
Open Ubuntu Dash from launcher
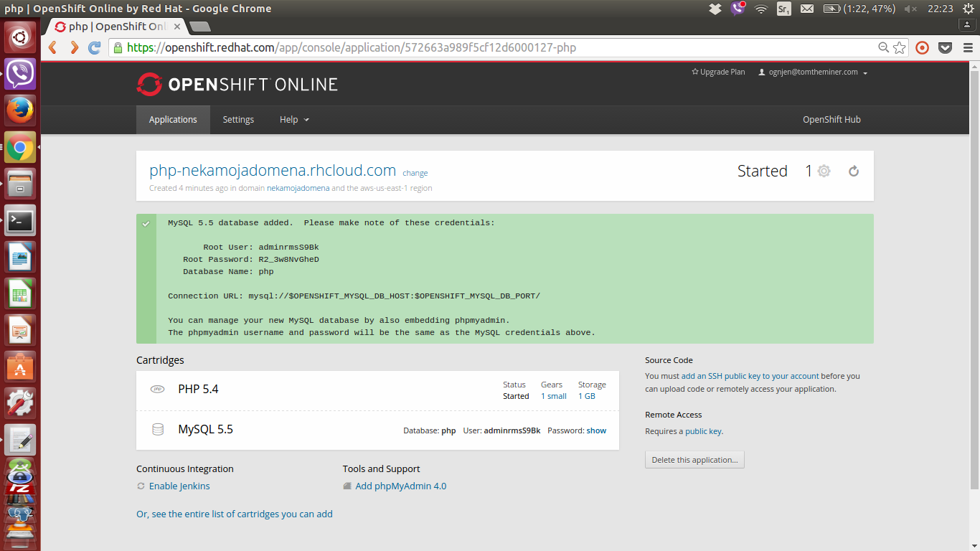20,37
